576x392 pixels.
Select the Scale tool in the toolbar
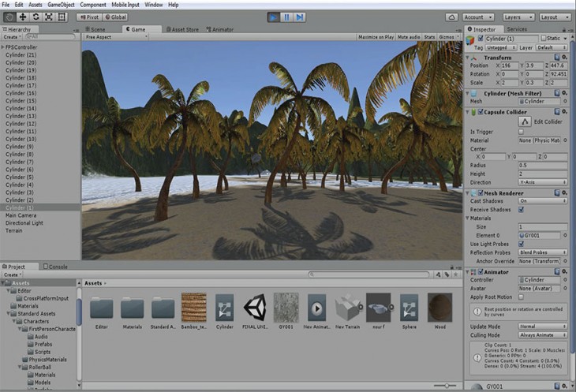(50, 17)
